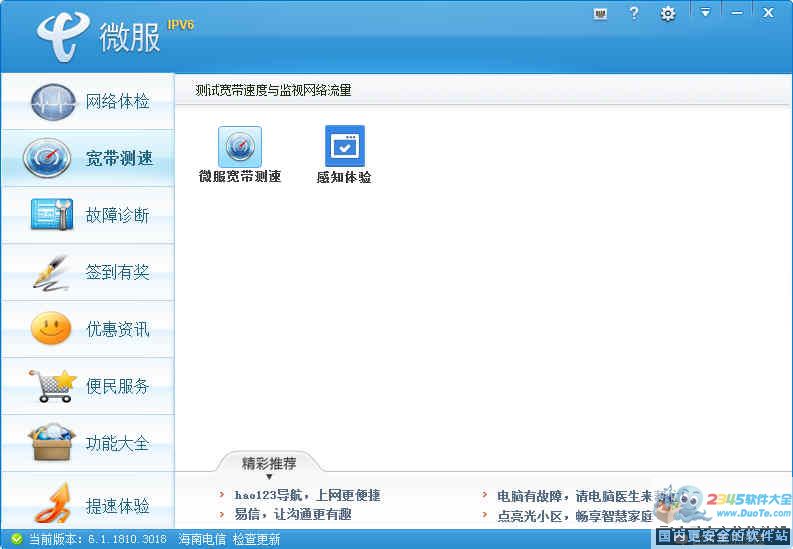Open settings gear icon
Viewport: 793px width, 549px height.
pyautogui.click(x=668, y=14)
